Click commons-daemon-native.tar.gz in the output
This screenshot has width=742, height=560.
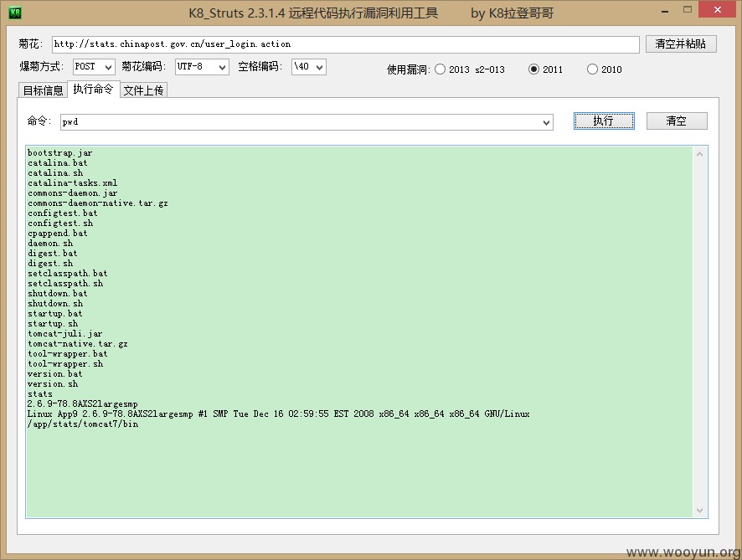click(97, 203)
